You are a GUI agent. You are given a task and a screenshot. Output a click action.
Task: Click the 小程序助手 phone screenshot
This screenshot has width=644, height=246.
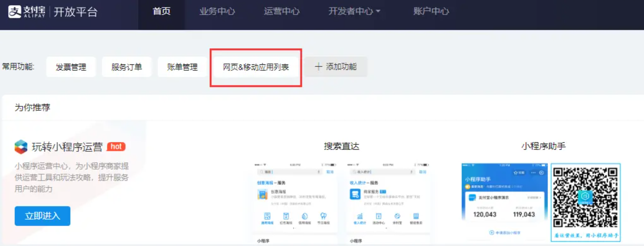[505, 201]
